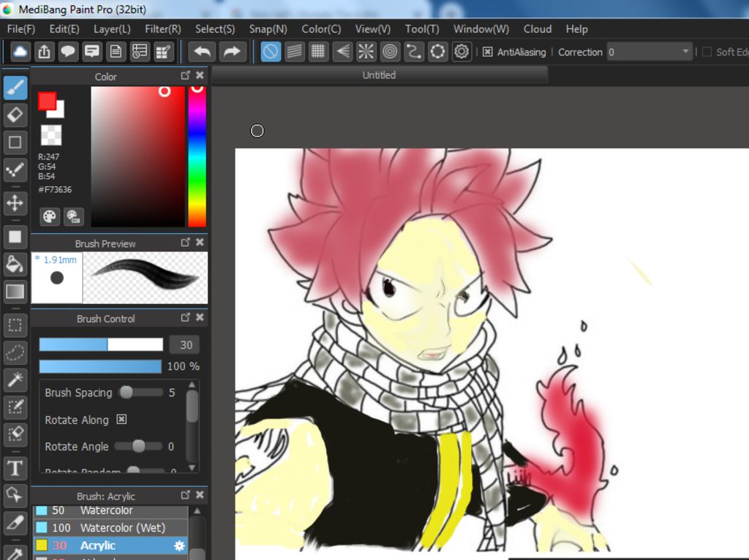Click the white background color swatch
Image resolution: width=749 pixels, height=560 pixels.
pos(59,112)
